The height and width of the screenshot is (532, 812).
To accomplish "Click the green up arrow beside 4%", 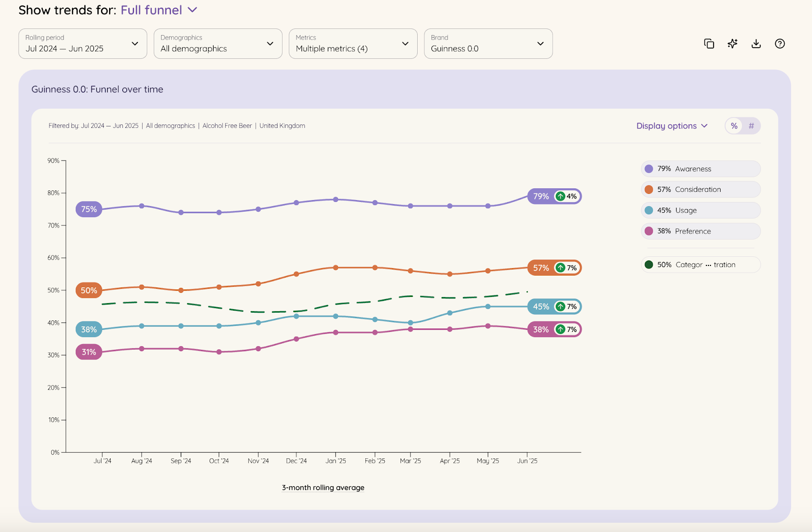I will pyautogui.click(x=560, y=196).
